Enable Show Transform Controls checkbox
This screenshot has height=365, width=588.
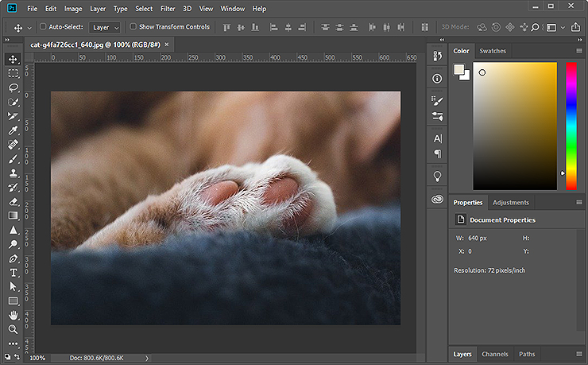pyautogui.click(x=133, y=26)
